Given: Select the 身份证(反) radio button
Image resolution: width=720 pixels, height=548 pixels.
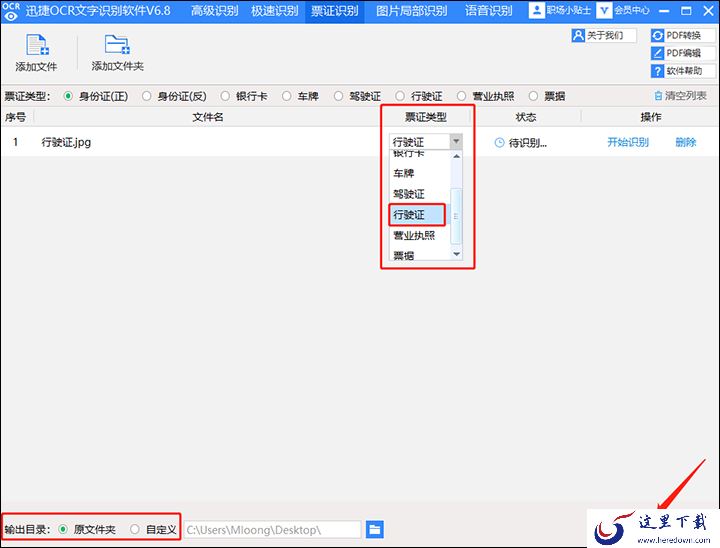Looking at the screenshot, I should 146,96.
